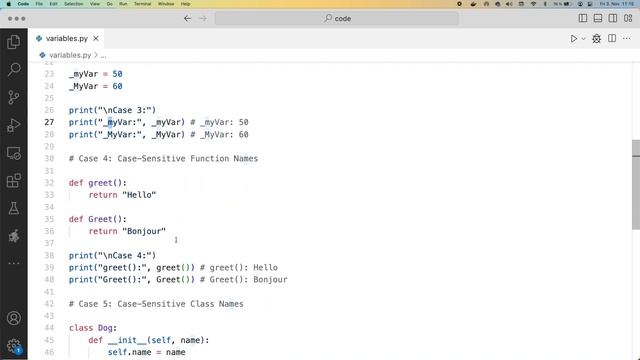Toggle the bottom Panel visibility
The width and height of the screenshot is (640, 360).
pyautogui.click(x=598, y=18)
